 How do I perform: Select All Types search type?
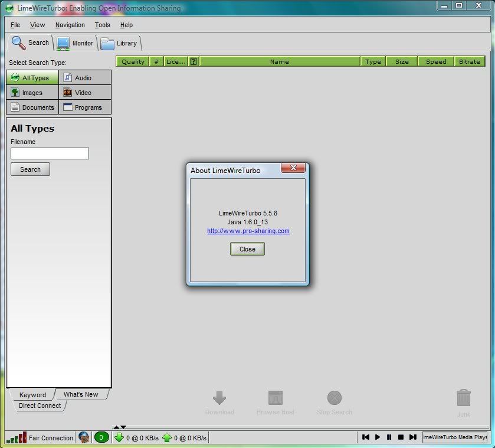tap(32, 78)
